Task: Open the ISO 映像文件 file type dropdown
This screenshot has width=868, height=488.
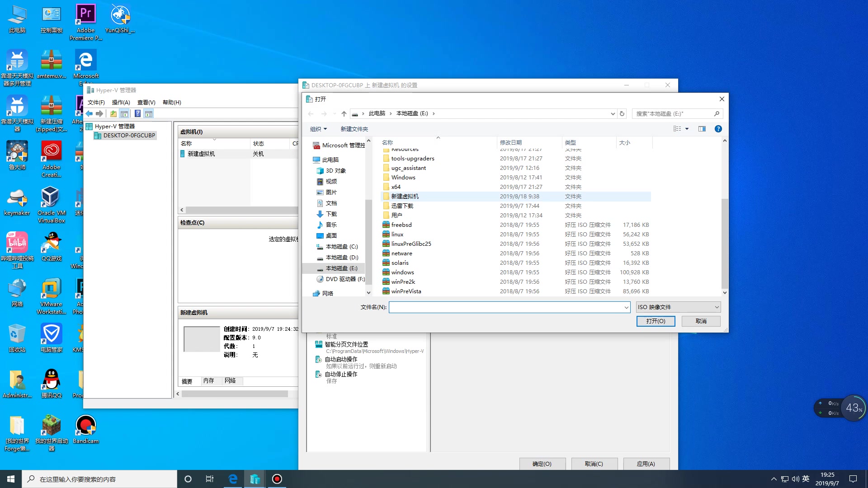Action: coord(677,307)
